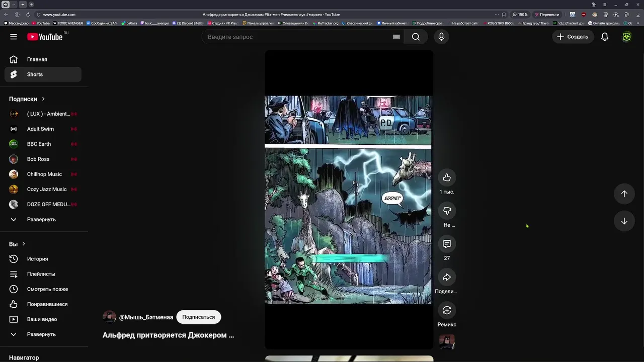The width and height of the screenshot is (644, 362).
Task: Subscribe with the Подписаться button
Action: coord(198,317)
